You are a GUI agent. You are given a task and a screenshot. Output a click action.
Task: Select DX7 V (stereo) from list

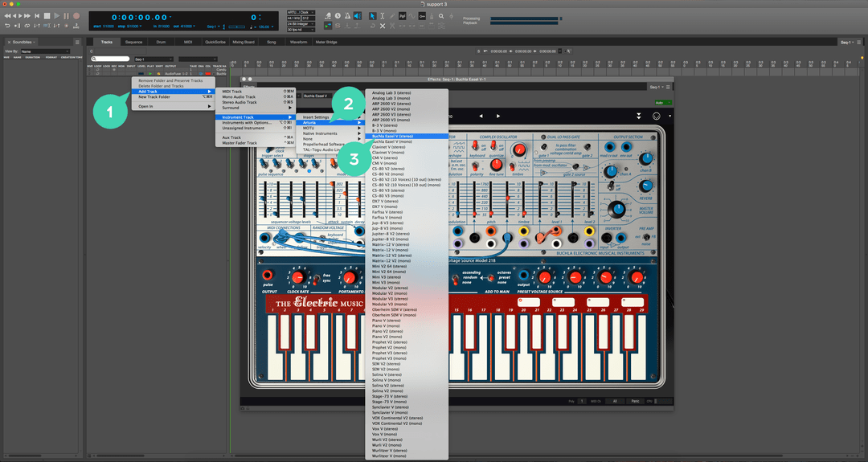[x=407, y=202]
